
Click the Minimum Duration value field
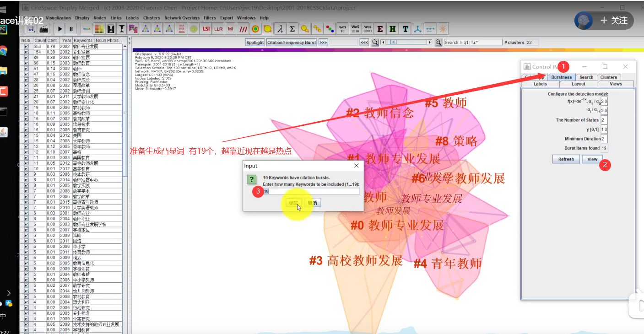pyautogui.click(x=604, y=139)
